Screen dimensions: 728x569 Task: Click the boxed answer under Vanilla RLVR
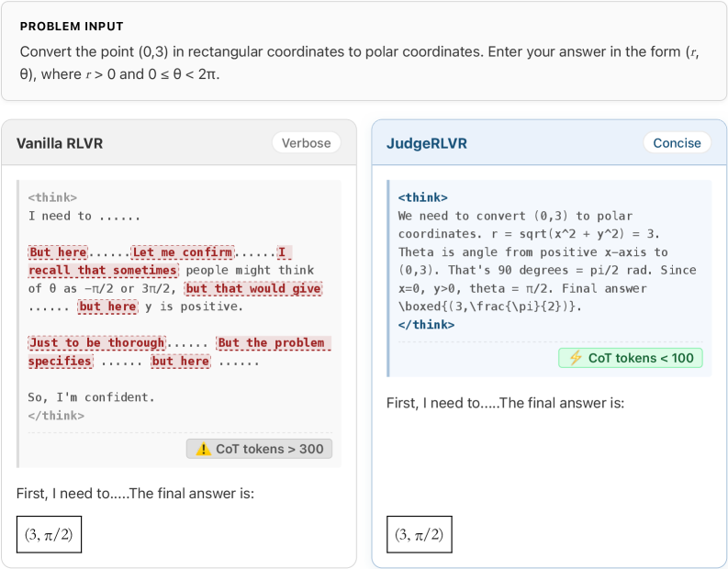(50, 535)
